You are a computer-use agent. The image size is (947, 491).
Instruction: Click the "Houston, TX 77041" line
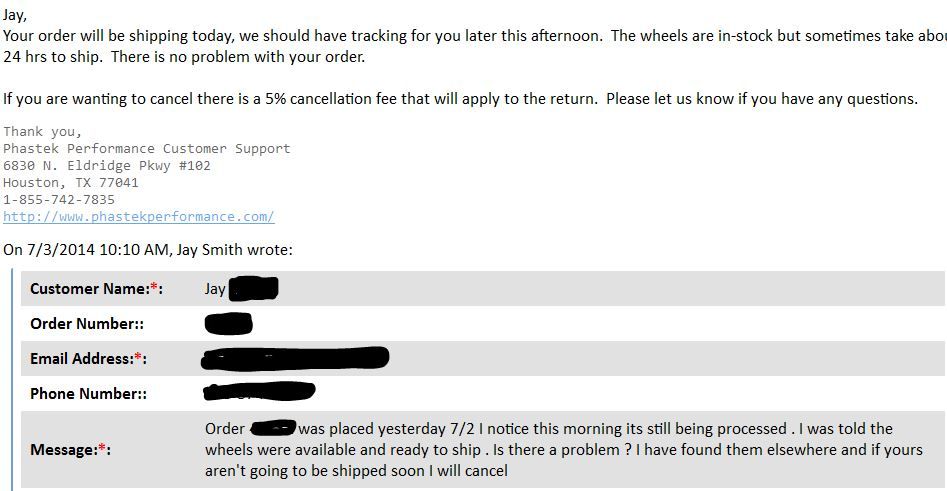[x=71, y=183]
